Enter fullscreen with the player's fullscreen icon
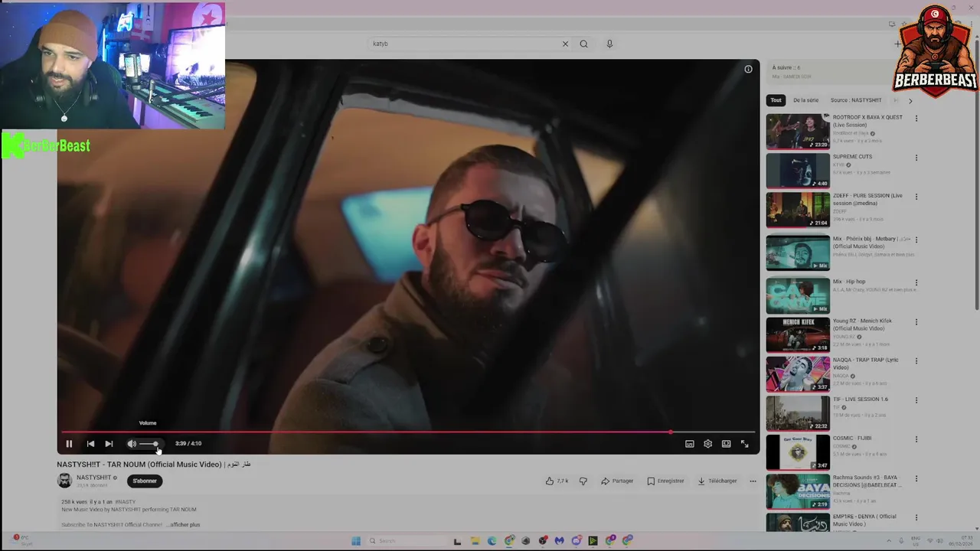Image resolution: width=980 pixels, height=551 pixels. pos(744,444)
